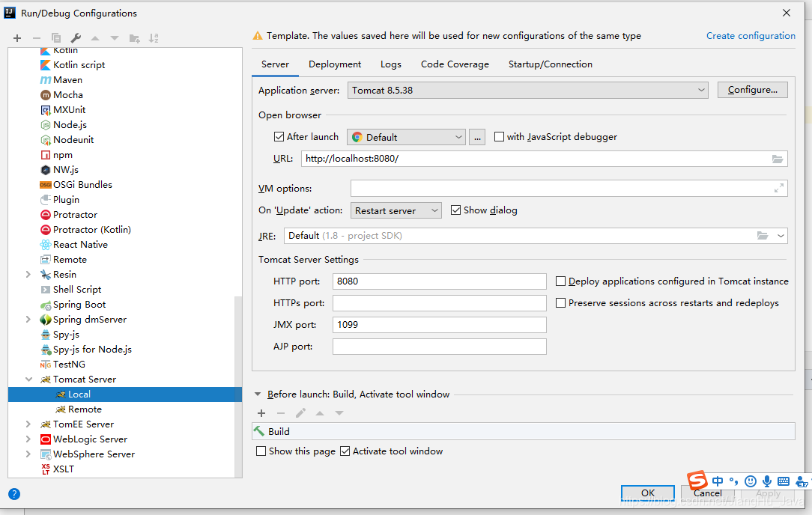Click the copy configuration icon
This screenshot has height=515, width=812.
[x=56, y=38]
